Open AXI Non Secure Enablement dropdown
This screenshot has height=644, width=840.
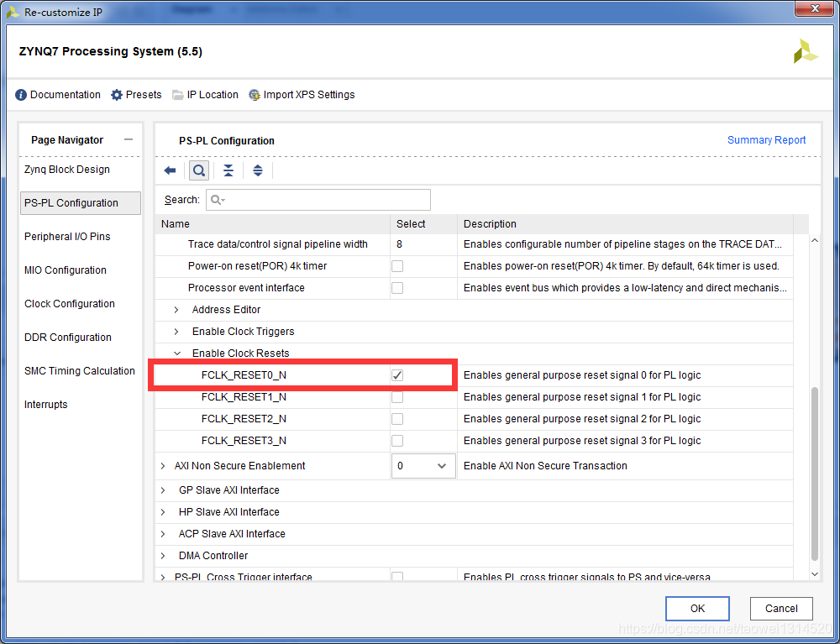click(423, 466)
